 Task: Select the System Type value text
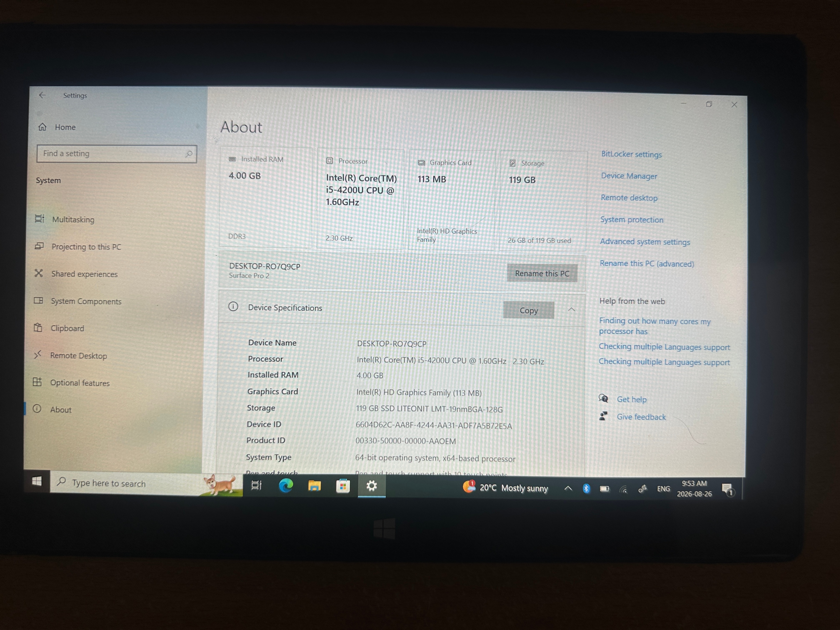click(x=435, y=458)
